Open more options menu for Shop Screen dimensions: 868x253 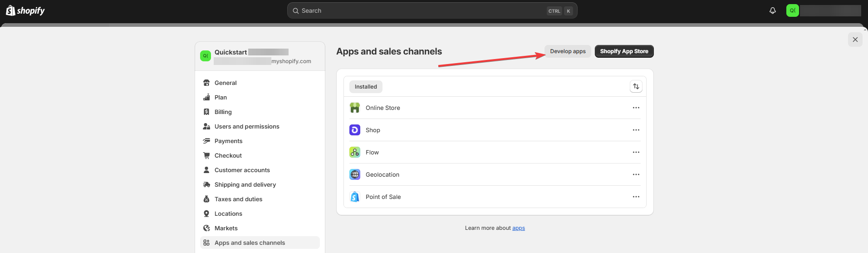tap(636, 130)
